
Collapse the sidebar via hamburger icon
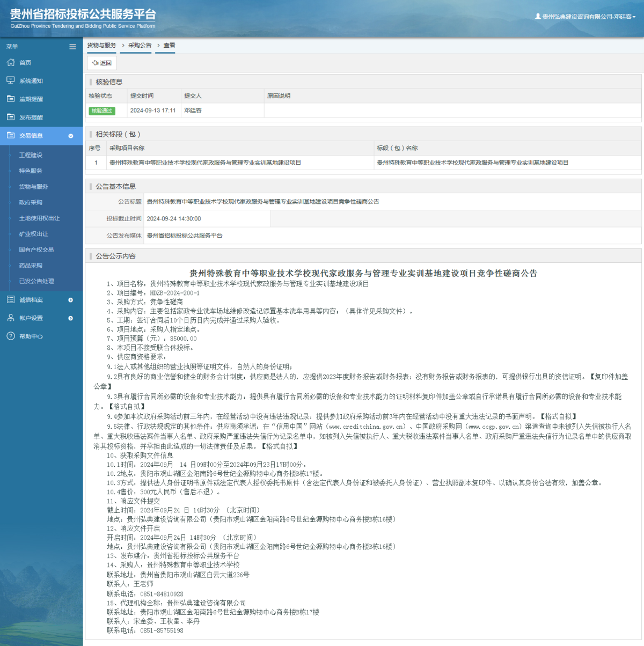(72, 47)
